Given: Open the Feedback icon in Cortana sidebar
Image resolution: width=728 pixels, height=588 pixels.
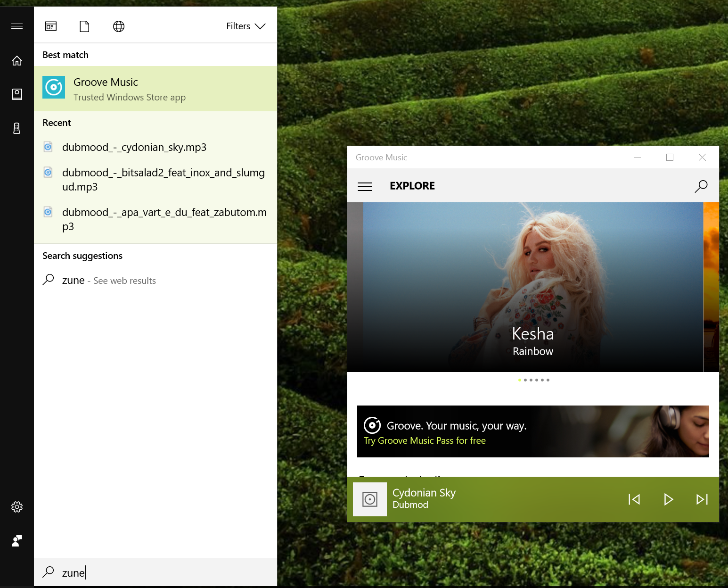Looking at the screenshot, I should (17, 541).
